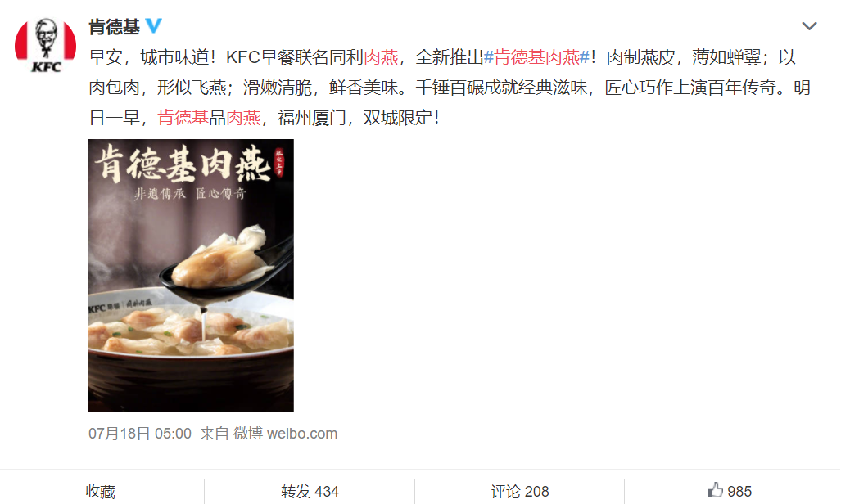Image resolution: width=841 pixels, height=504 pixels.
Task: Click the 非遗传承 匠心传奇 poster subtitle
Action: 190,194
